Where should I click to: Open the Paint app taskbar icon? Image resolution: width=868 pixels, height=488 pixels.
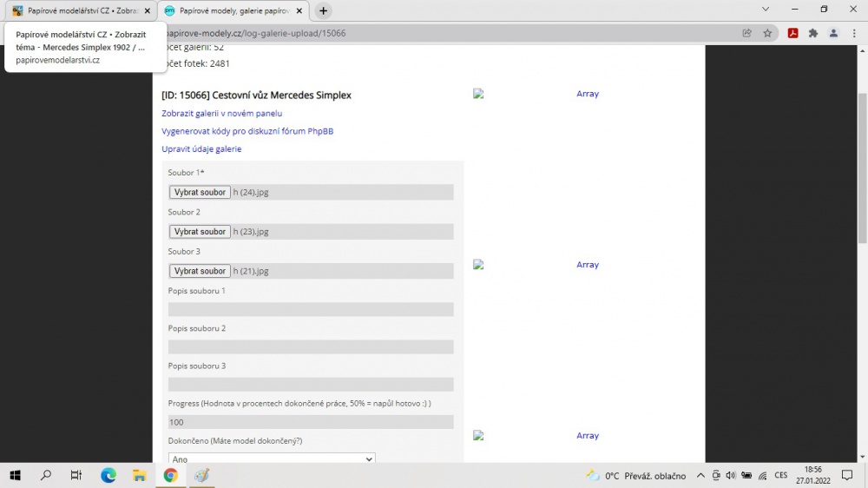(201, 475)
